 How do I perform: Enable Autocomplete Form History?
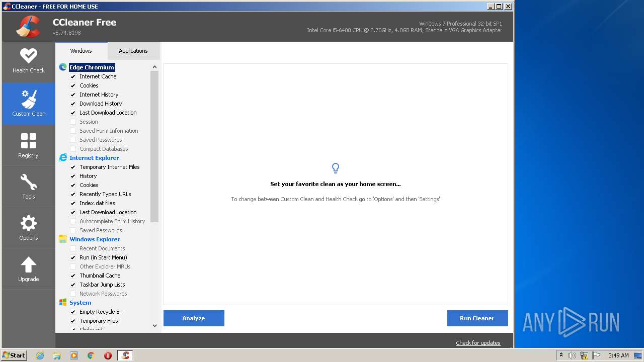pos(73,221)
